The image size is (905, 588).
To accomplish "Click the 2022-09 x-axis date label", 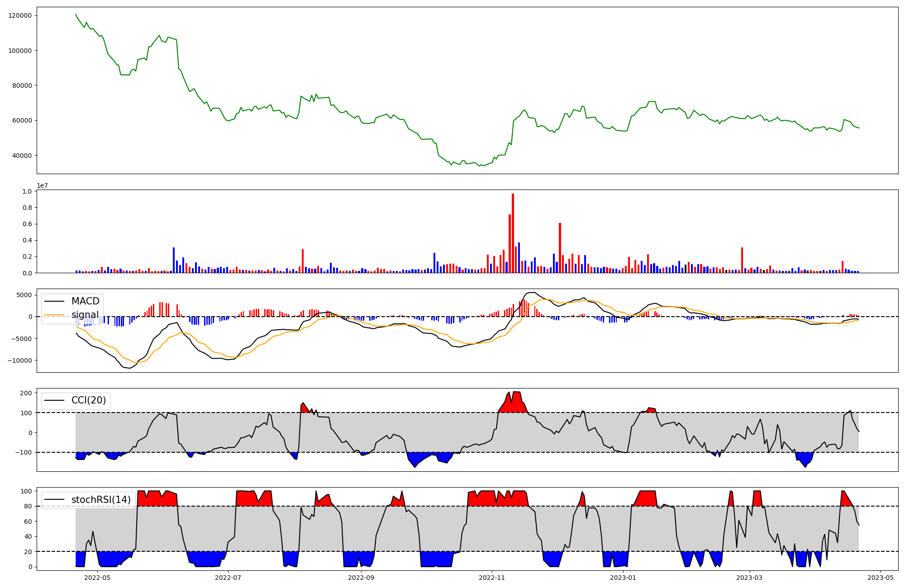I will 361,578.
